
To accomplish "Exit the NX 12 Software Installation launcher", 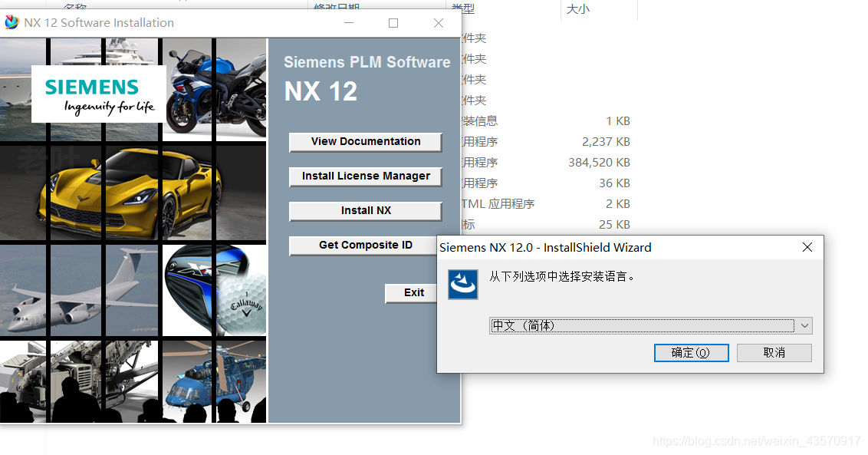I will tap(411, 293).
